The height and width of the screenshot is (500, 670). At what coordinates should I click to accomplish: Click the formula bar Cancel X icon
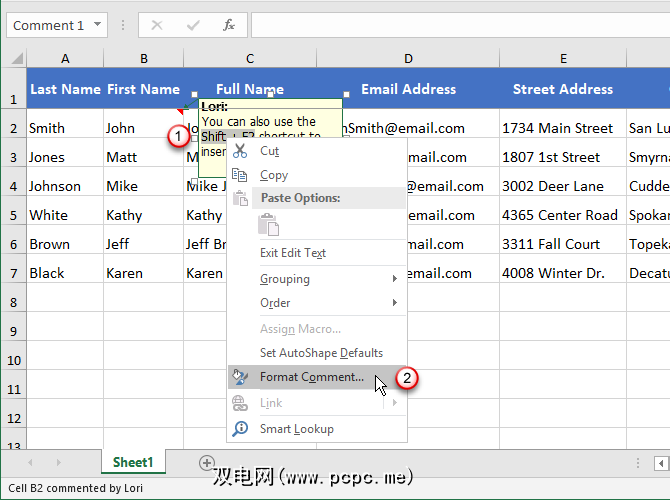coord(157,25)
